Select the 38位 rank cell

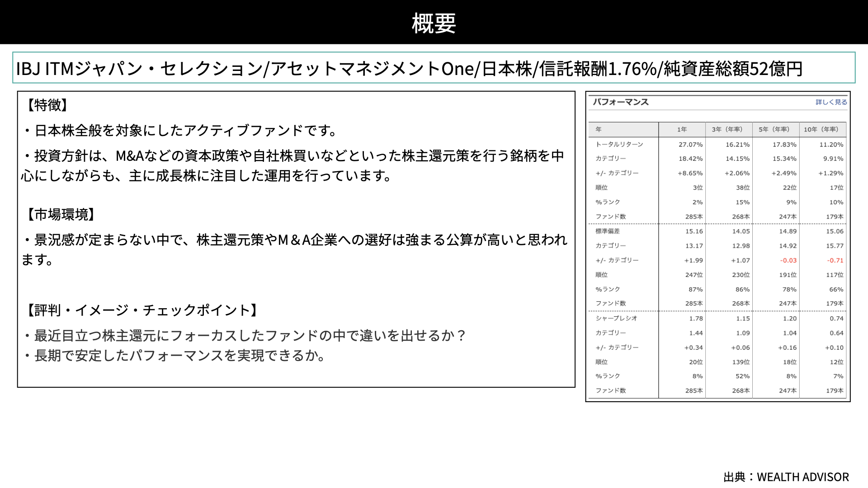point(743,188)
